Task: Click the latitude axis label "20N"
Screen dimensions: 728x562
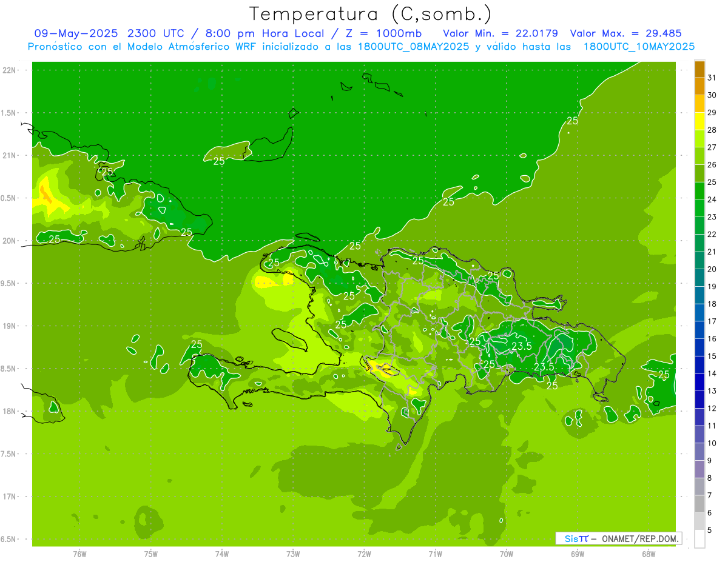Action: click(9, 241)
